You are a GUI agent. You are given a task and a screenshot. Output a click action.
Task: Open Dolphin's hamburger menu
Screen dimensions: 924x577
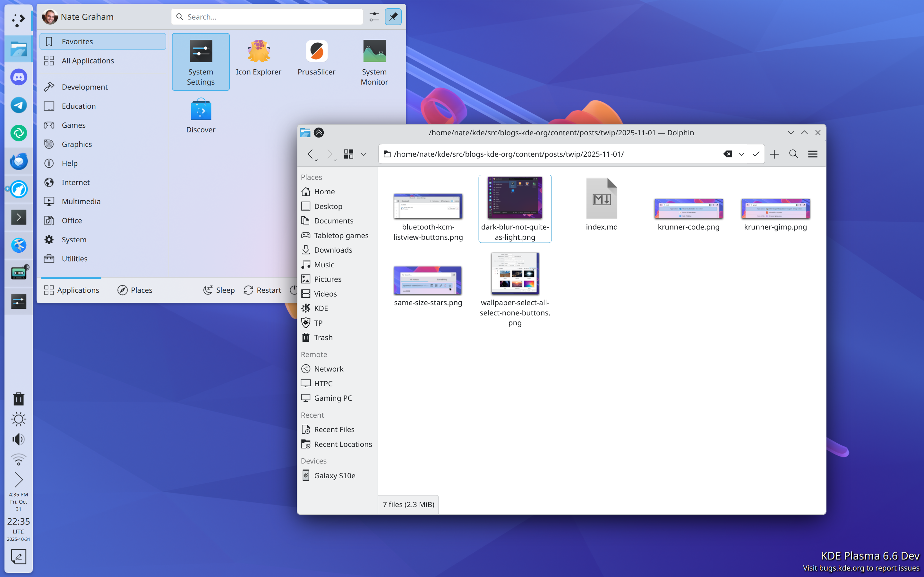[812, 154]
